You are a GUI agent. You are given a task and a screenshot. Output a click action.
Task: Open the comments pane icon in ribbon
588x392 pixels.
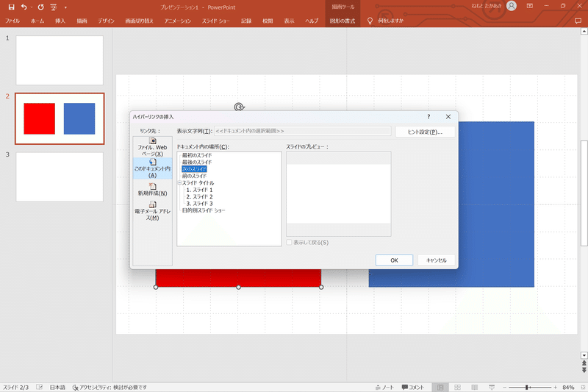click(578, 21)
